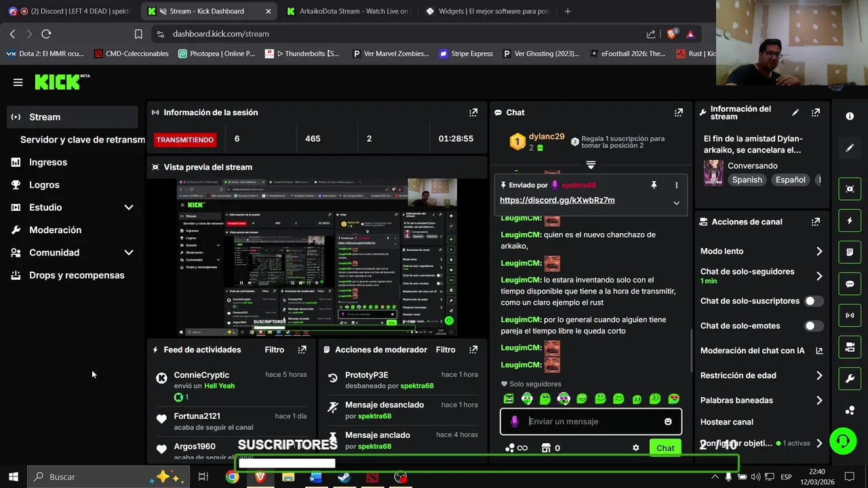Pop out the Acciones de moderador panel
The height and width of the screenshot is (488, 868).
point(473,350)
